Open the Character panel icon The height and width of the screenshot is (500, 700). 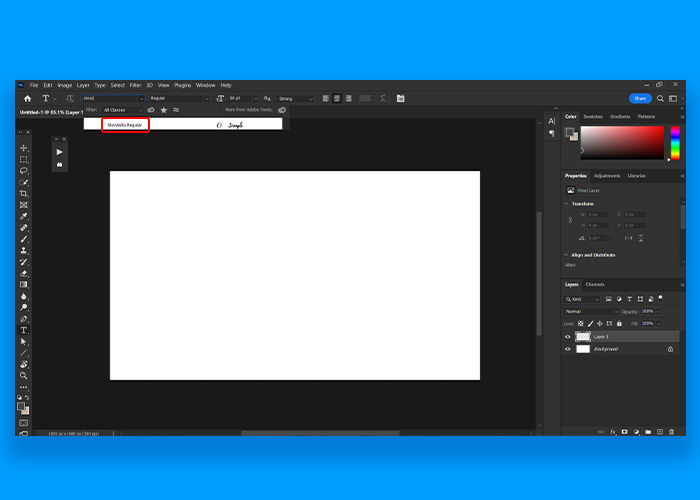tap(552, 121)
